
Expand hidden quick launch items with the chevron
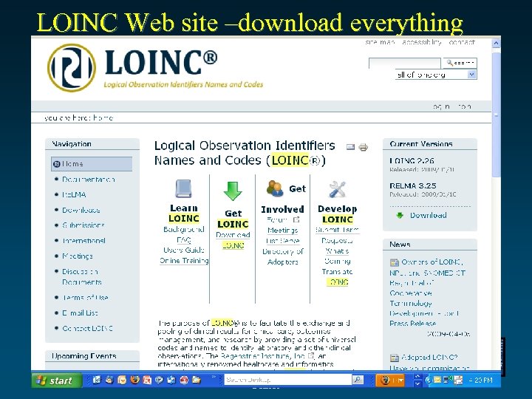click(214, 377)
